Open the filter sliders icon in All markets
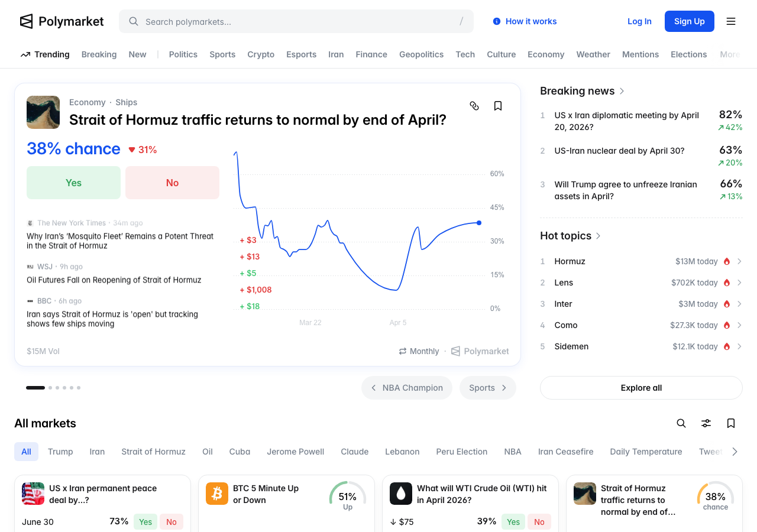The width and height of the screenshot is (757, 532). 706,423
